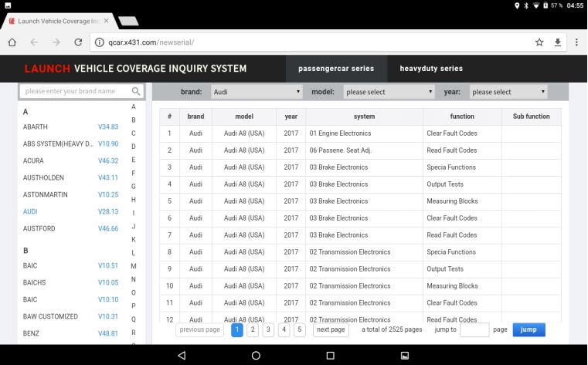Click the previous page button
Screen dimensions: 588x365
[x=199, y=330]
